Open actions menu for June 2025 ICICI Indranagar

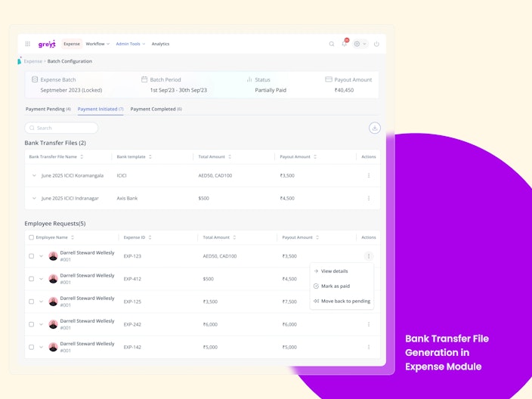point(369,198)
